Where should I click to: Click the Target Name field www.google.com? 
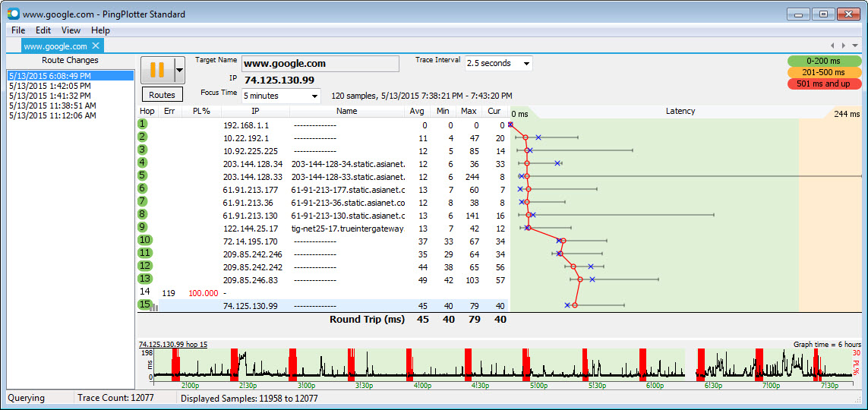coord(320,64)
